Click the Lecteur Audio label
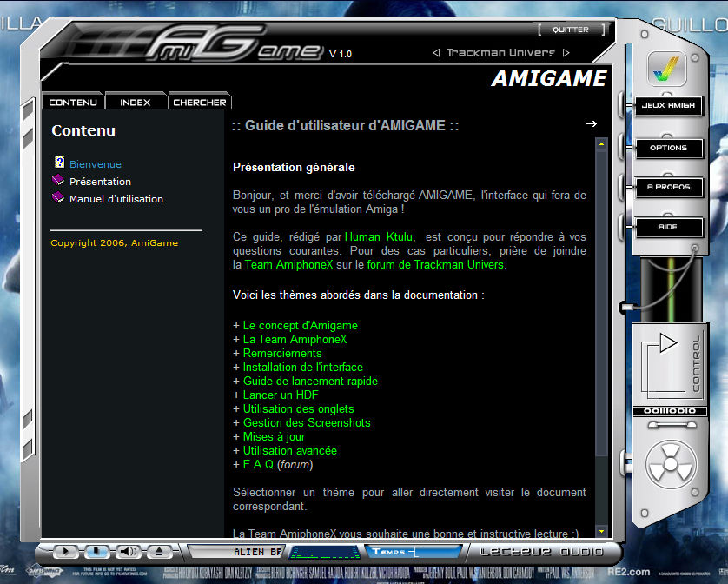This screenshot has width=728, height=584. click(x=541, y=552)
